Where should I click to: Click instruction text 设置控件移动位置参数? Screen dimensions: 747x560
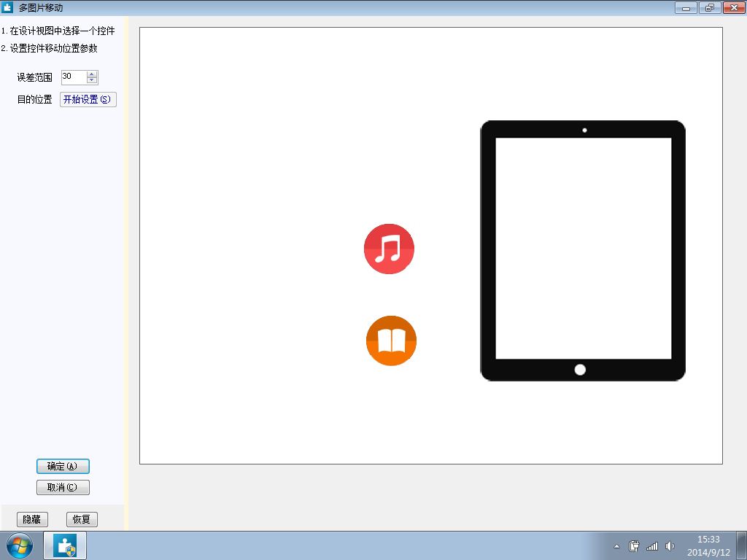pyautogui.click(x=54, y=49)
